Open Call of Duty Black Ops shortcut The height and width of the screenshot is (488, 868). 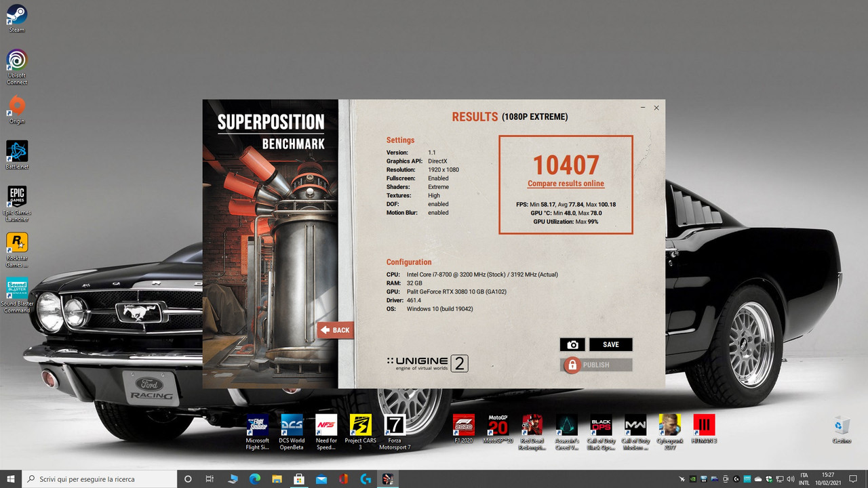(601, 432)
